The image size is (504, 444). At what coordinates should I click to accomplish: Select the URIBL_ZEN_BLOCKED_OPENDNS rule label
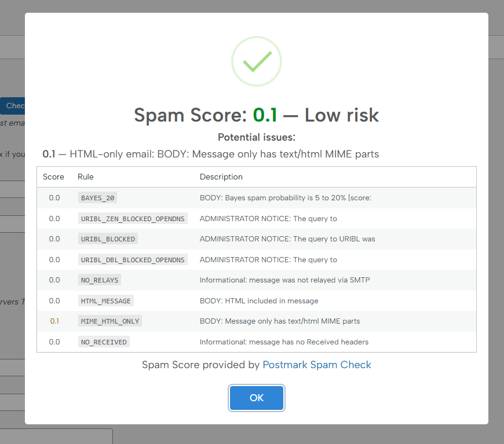133,219
